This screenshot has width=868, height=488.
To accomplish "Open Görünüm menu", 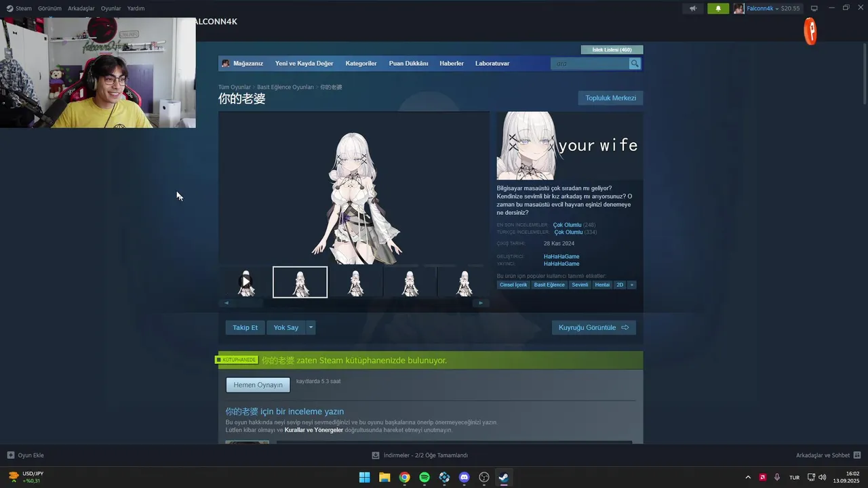I will point(50,8).
